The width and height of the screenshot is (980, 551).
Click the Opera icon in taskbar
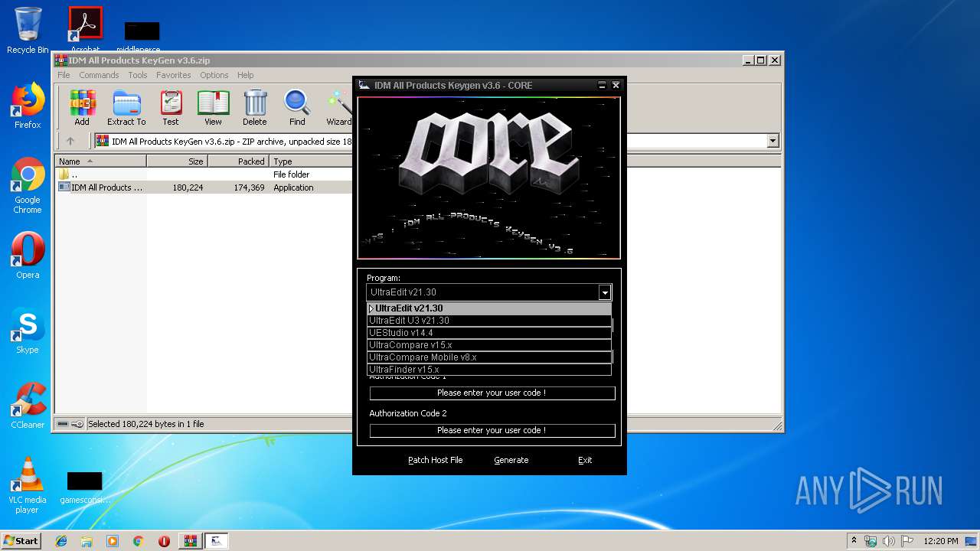[x=164, y=541]
